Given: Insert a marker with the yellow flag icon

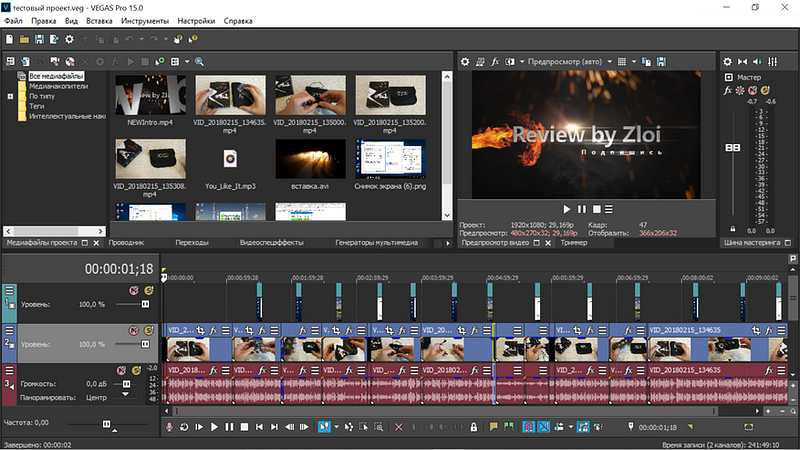Looking at the screenshot, I should pyautogui.click(x=493, y=427).
